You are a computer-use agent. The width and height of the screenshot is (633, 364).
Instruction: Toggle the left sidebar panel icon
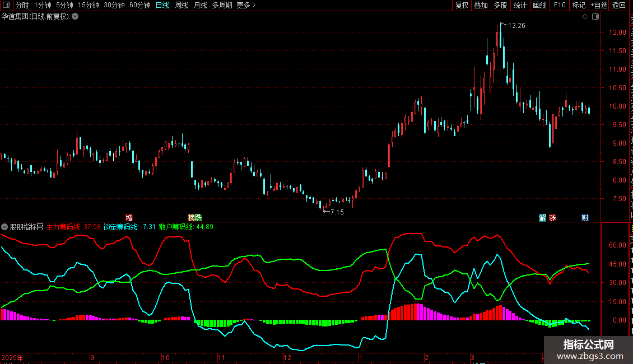point(6,5)
